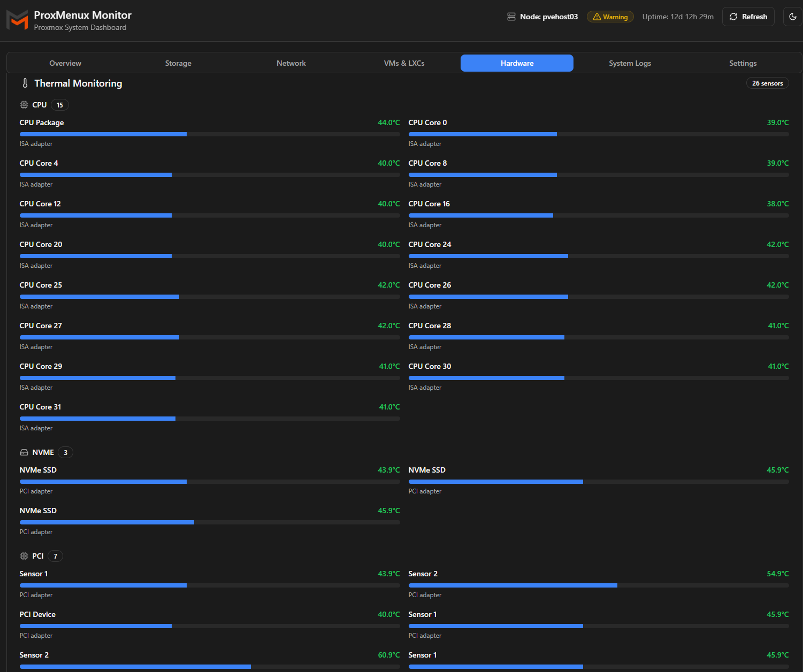Click the PCI chip icon in the section header
Viewport: 803px width, 672px height.
point(24,556)
